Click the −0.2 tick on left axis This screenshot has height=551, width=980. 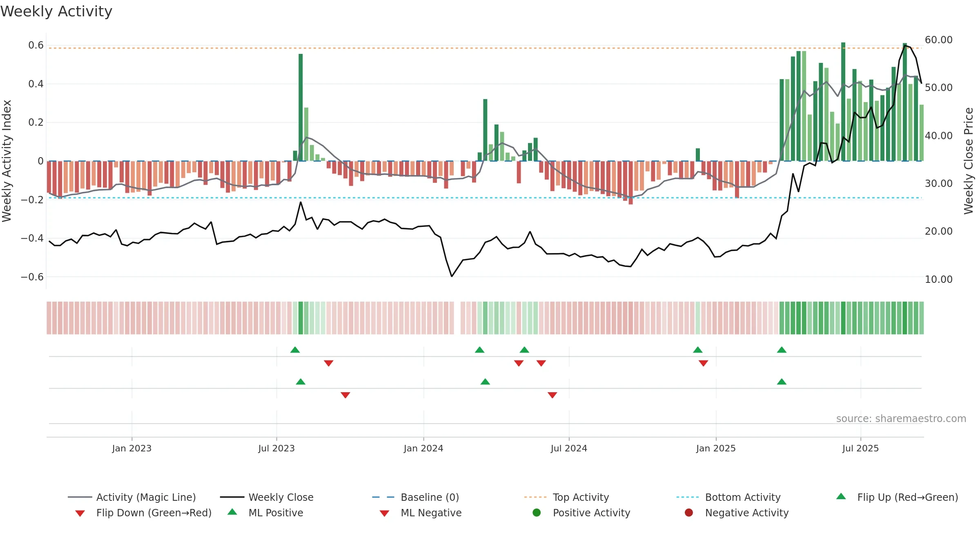coord(32,200)
